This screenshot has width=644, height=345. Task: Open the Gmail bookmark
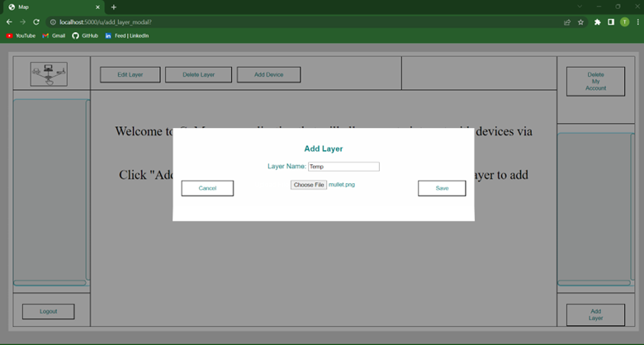54,35
